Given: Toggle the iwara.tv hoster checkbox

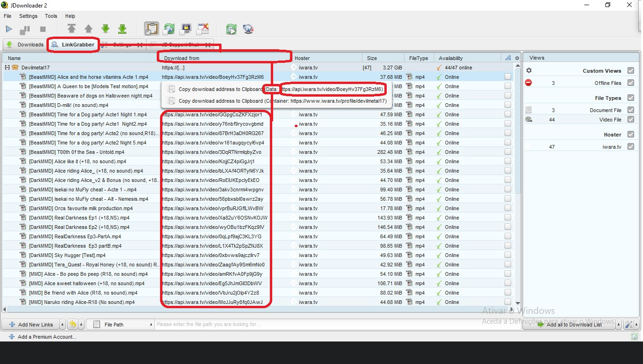Looking at the screenshot, I should click(630, 147).
